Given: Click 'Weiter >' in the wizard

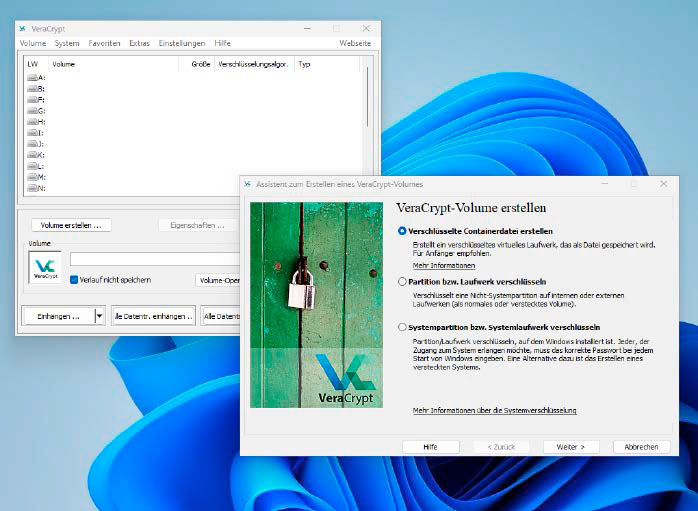Looking at the screenshot, I should 571,447.
